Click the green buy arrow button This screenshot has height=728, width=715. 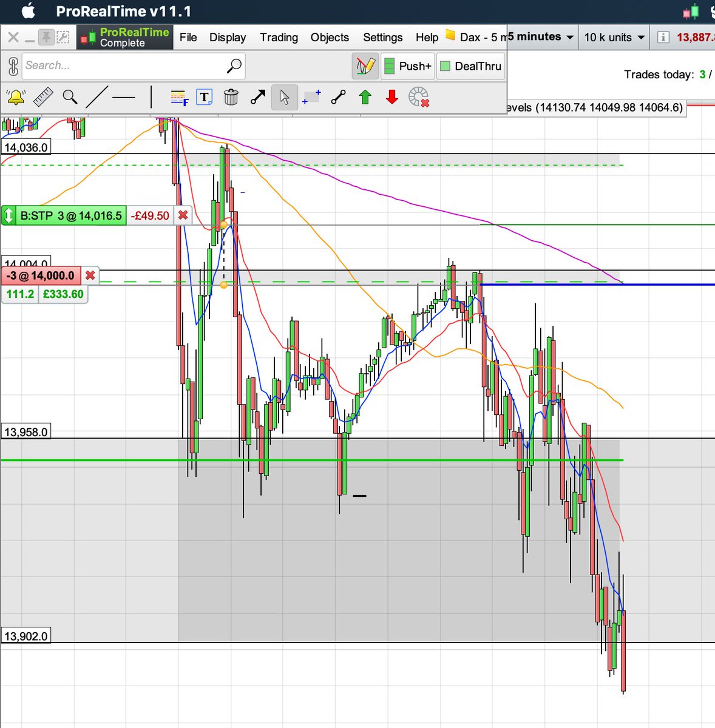[x=364, y=97]
